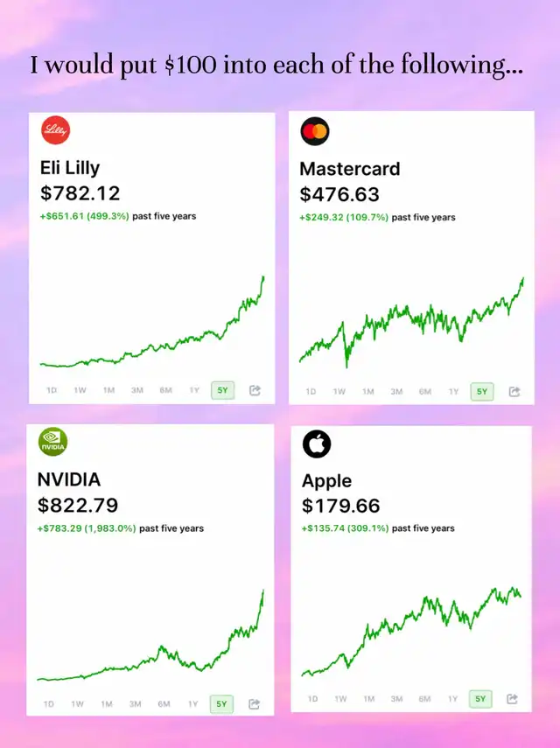Click the Mastercard stock name

click(349, 169)
